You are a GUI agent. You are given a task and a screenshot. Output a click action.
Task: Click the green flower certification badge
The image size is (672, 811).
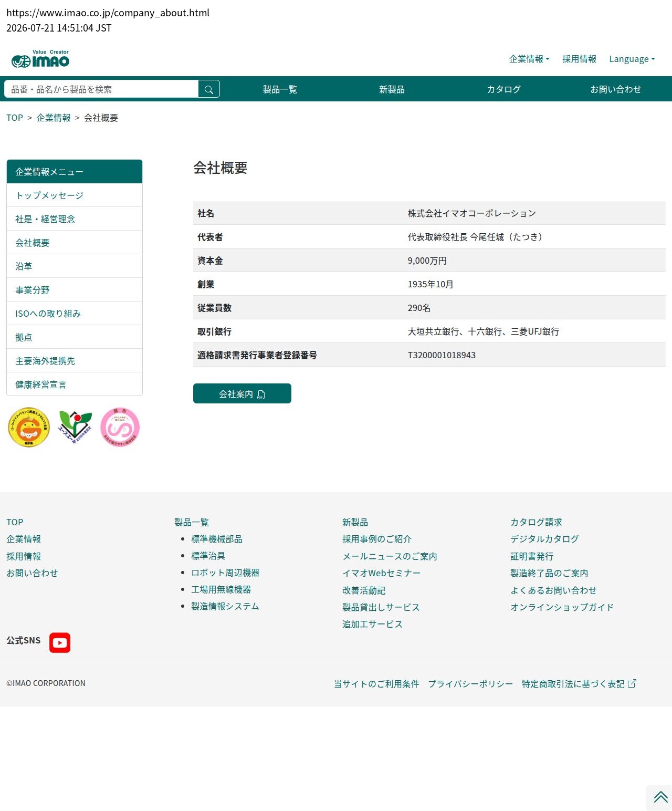[x=75, y=427]
